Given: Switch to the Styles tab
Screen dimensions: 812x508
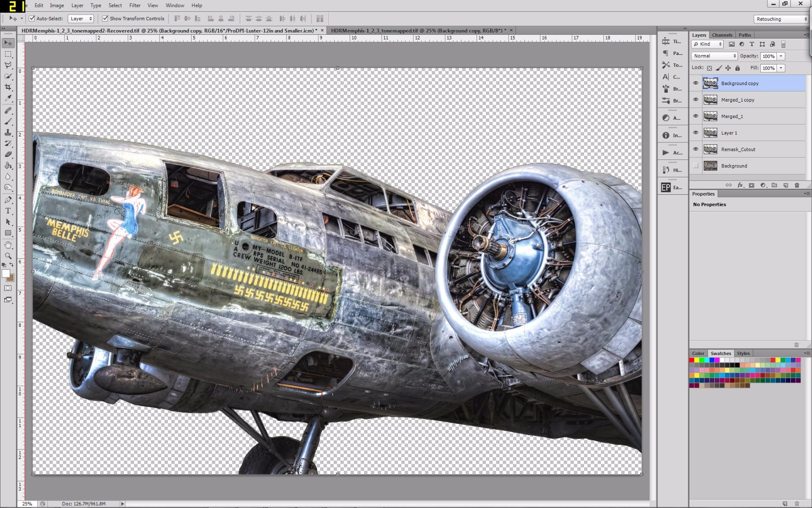Looking at the screenshot, I should (743, 353).
